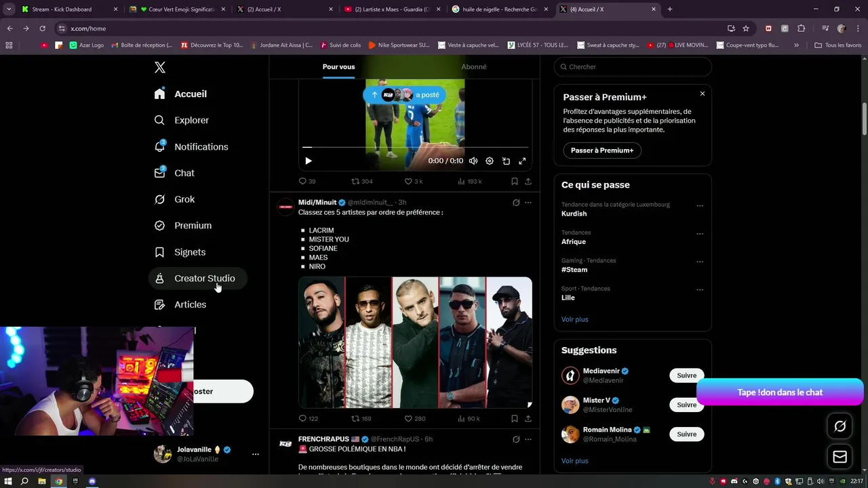Open options for Lille trend
The height and width of the screenshot is (488, 868).
[x=700, y=289]
